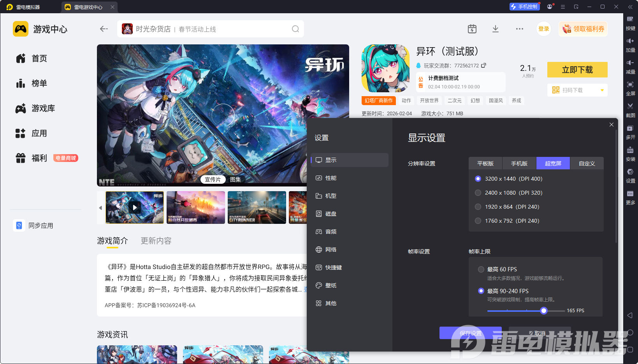Copy the player group number 772562172
Viewport: 638px width, 364px height.
coord(483,65)
